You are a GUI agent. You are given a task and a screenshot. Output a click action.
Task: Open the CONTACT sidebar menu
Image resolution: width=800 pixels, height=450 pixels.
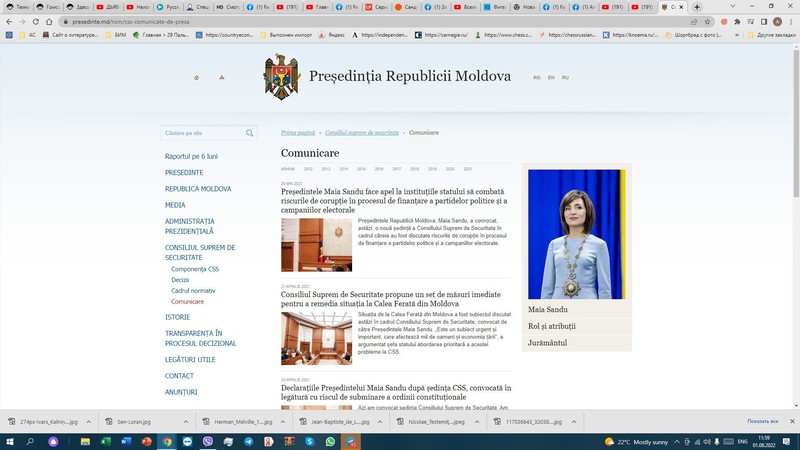(x=179, y=376)
